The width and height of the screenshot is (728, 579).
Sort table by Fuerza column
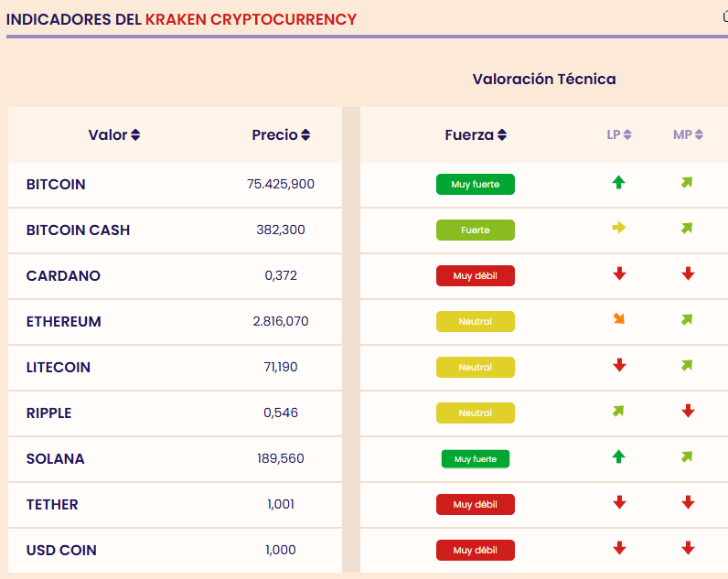pos(476,135)
